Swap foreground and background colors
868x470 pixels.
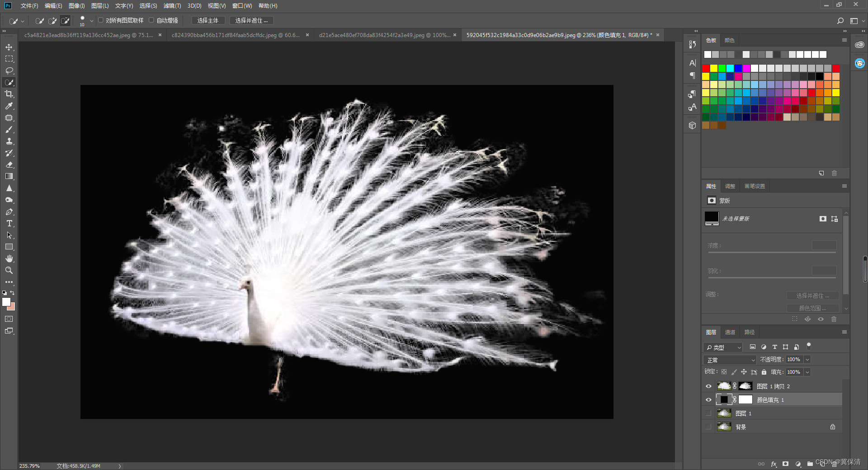pyautogui.click(x=13, y=293)
